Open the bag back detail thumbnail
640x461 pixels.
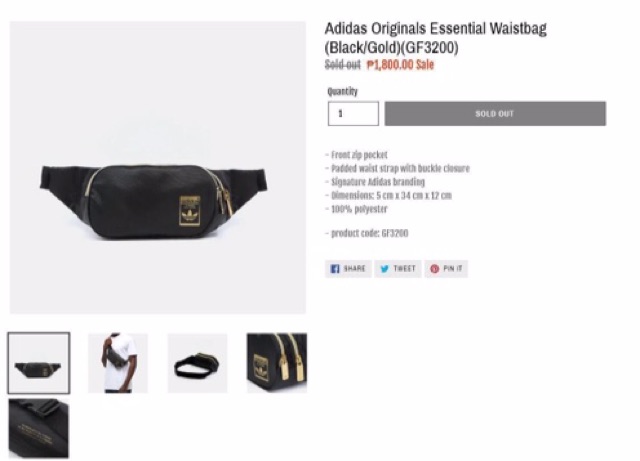[39, 428]
